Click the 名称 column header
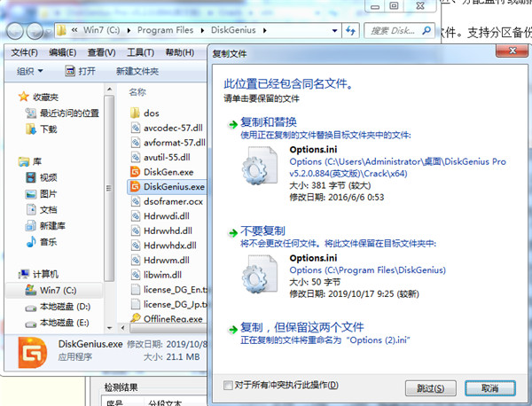This screenshot has width=532, height=406. pos(137,92)
